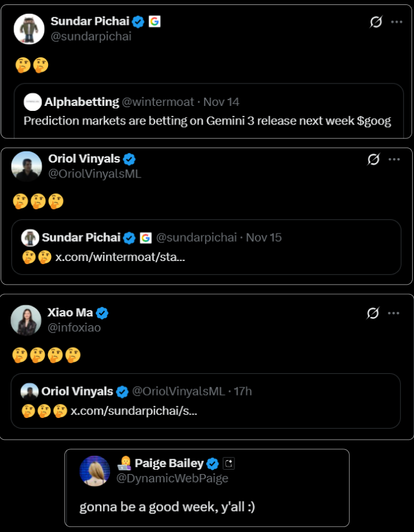
Task: Click the Alphabetting quoted post avatar
Action: tap(32, 102)
